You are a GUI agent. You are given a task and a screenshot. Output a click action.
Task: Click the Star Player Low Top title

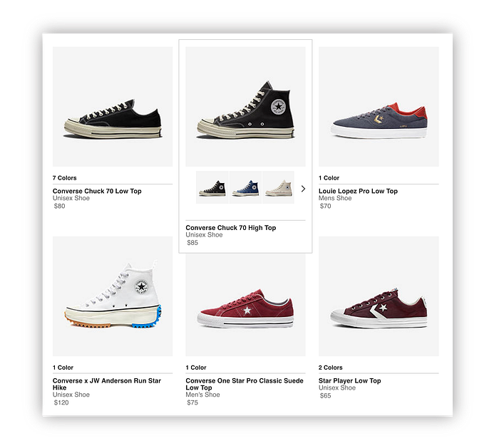(x=350, y=380)
